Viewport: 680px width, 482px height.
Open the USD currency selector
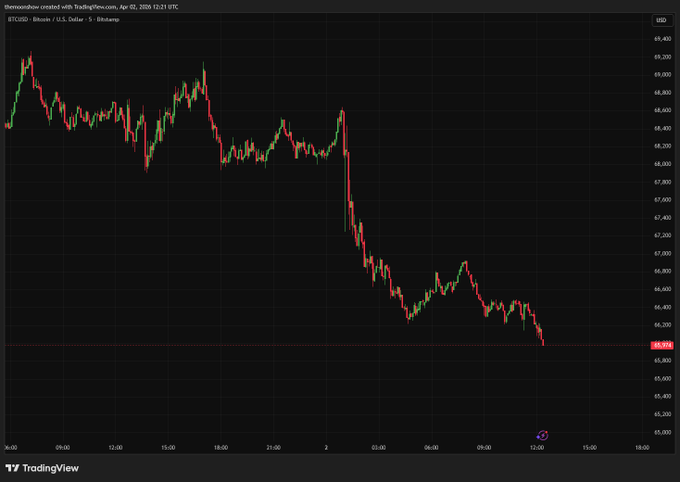[x=661, y=20]
